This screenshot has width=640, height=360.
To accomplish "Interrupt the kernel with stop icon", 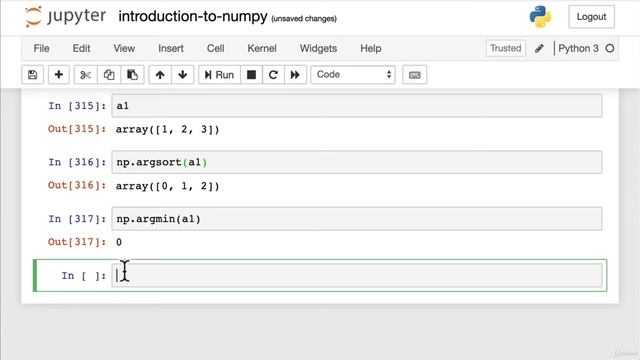I will (x=251, y=75).
